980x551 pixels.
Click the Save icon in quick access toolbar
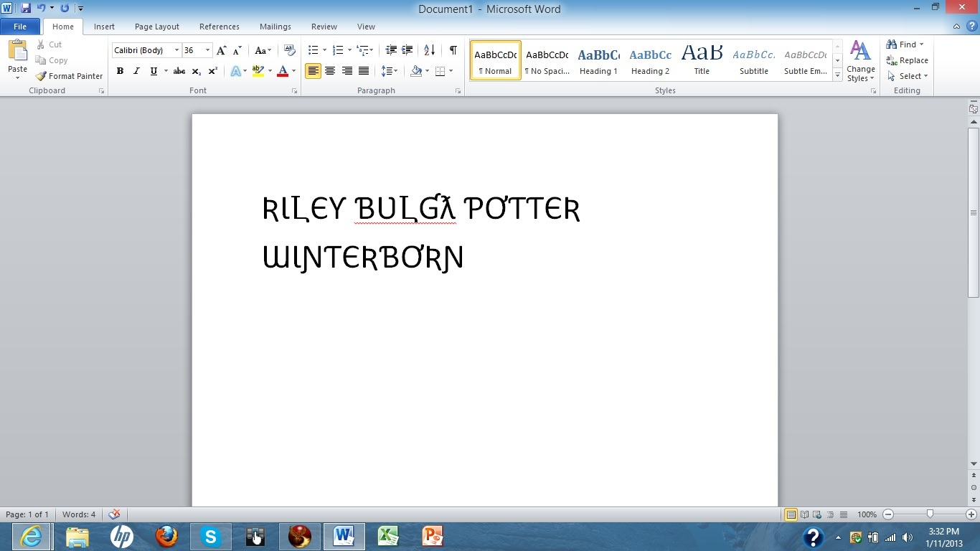[x=26, y=8]
